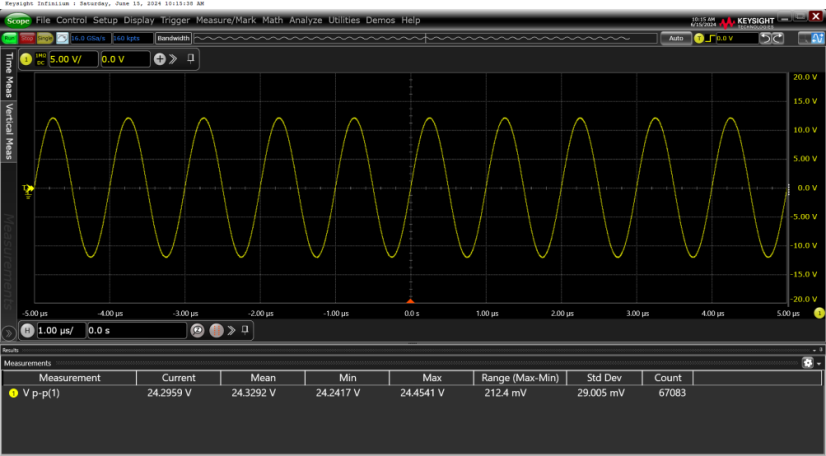The height and width of the screenshot is (456, 826).
Task: Click the 1.00 µs/ timebase scale field
Action: [60, 329]
